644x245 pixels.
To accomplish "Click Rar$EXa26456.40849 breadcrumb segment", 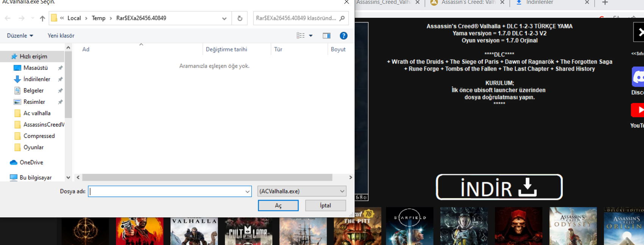I will pyautogui.click(x=141, y=18).
